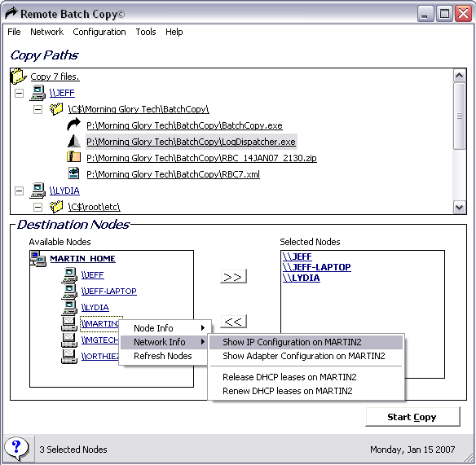Click the BatchCopy.exe arrow icon
Screen dimensions: 476x465
(74, 125)
